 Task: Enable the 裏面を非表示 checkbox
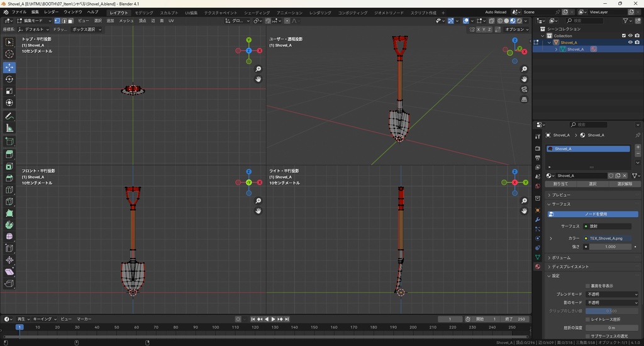[x=588, y=286]
